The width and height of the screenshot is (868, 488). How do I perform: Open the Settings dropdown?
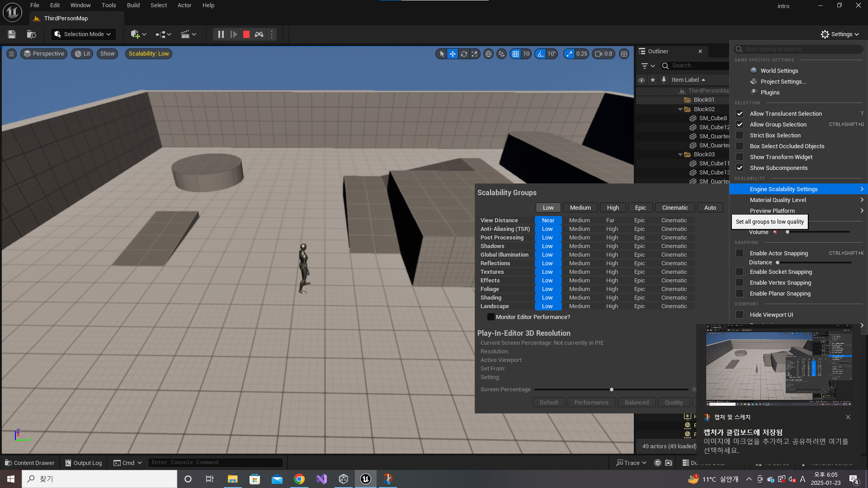pos(840,34)
